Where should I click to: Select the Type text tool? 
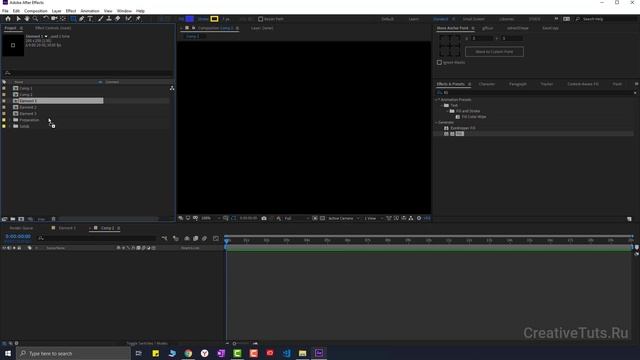coord(90,19)
